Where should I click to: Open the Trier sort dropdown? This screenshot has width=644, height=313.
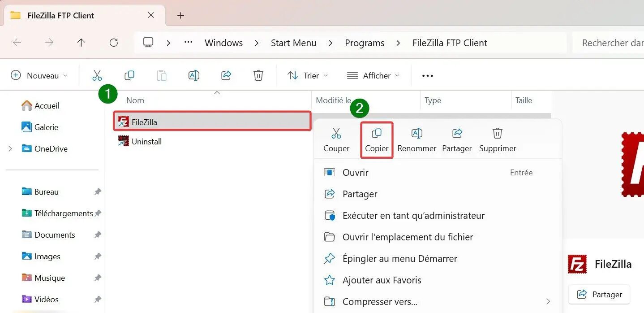tap(308, 75)
